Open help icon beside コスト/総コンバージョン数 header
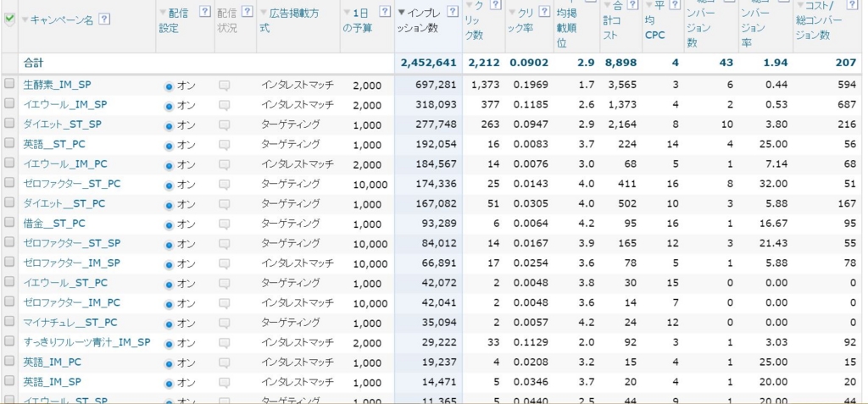868x404 pixels. pyautogui.click(x=853, y=6)
